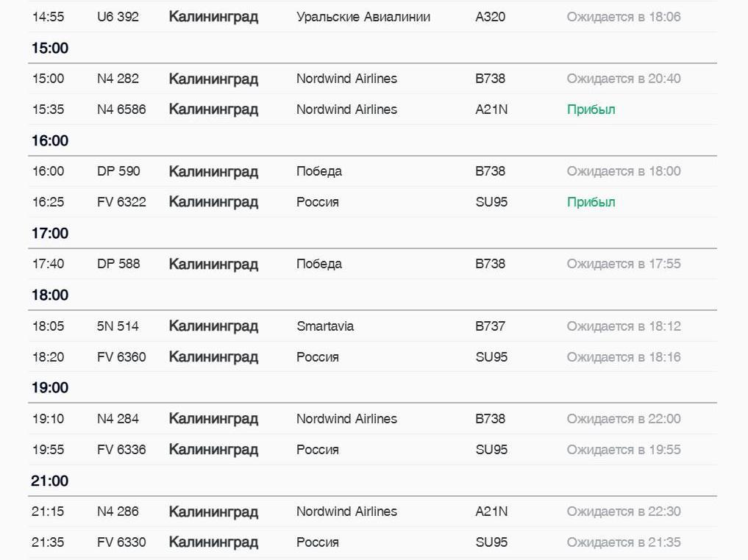
Task: Click the 21:00 hour section header
Action: pos(49,481)
